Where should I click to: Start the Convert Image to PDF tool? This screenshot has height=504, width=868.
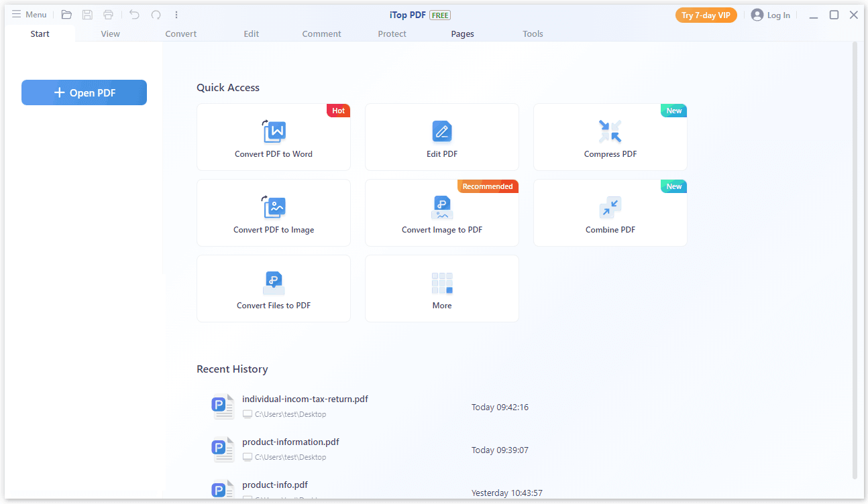pos(441,213)
